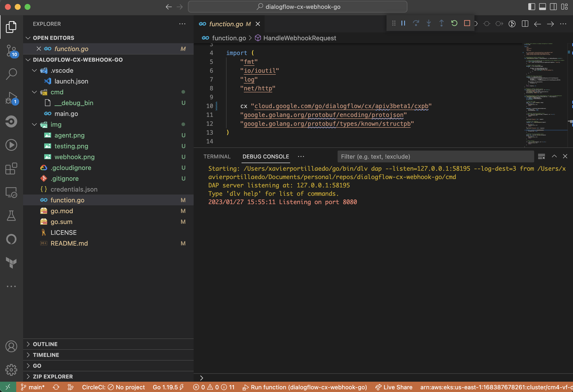The image size is (573, 392).
Task: Go back with the title bar arrow
Action: click(169, 7)
